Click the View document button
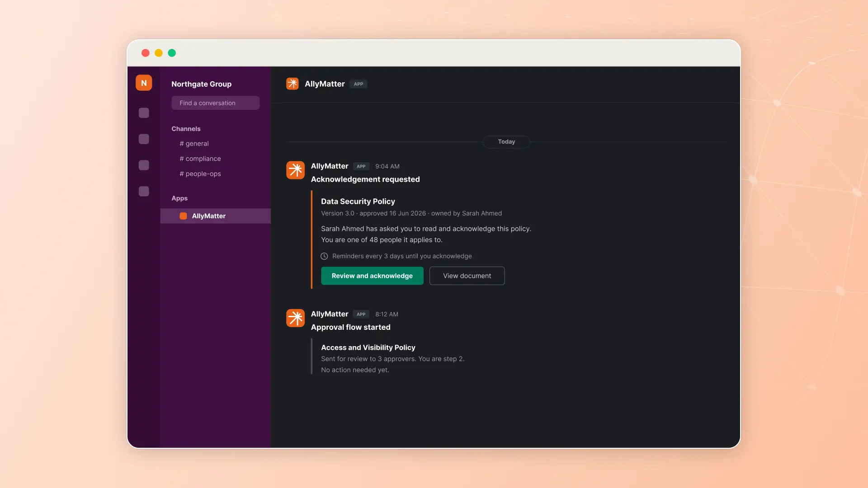 (x=467, y=276)
